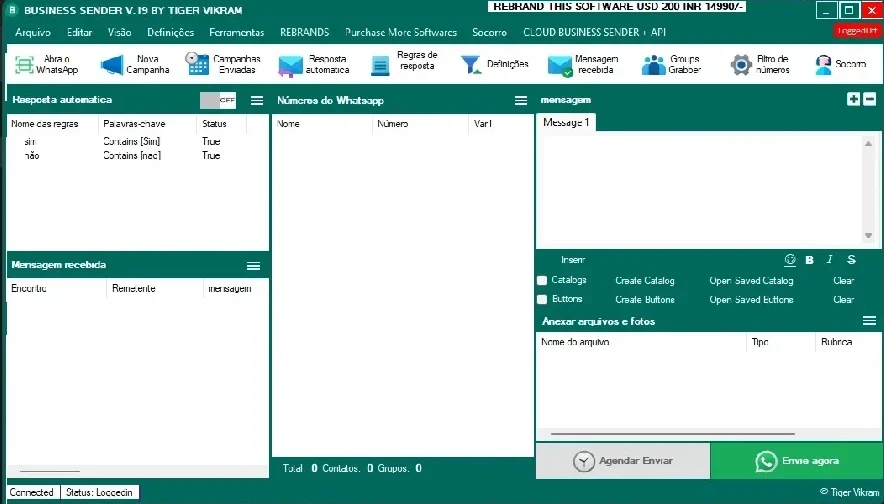The image size is (884, 504).
Task: Select the Message 1 tab
Action: (566, 122)
